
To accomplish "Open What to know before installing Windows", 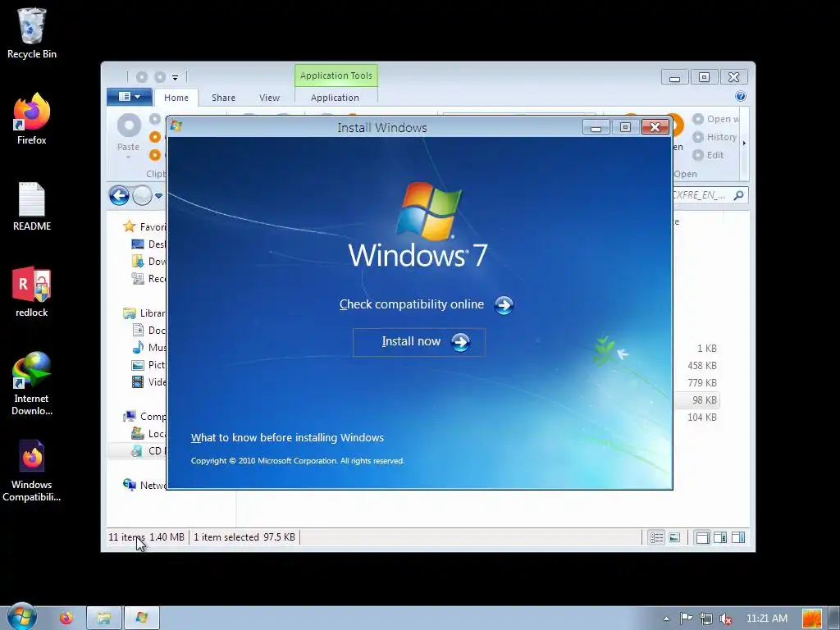I will [287, 438].
